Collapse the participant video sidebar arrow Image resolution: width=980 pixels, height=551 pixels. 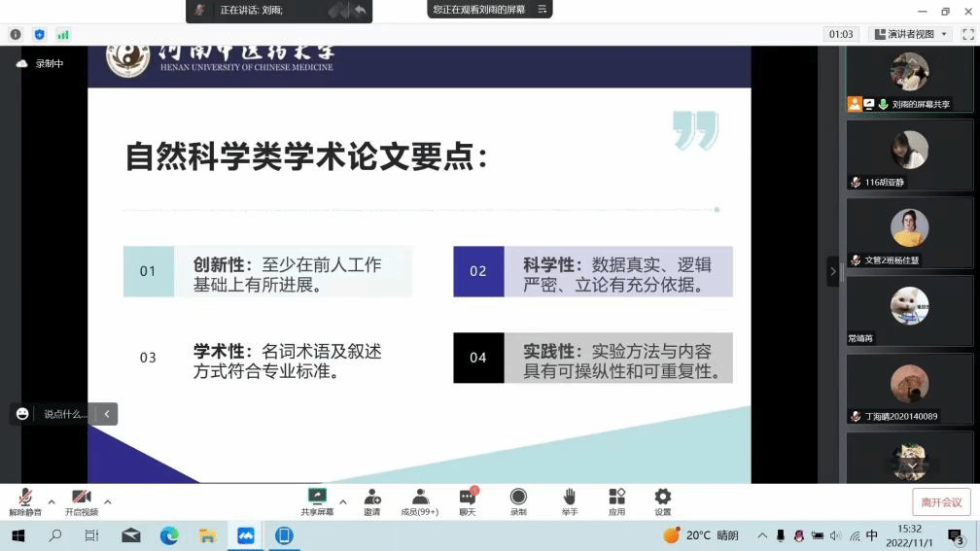(x=832, y=271)
